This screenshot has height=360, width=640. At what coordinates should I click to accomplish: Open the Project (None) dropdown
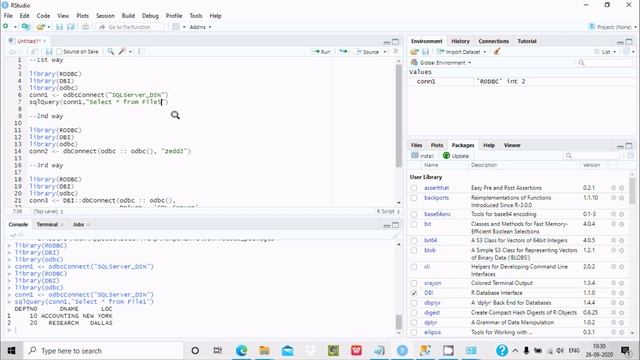click(x=612, y=27)
